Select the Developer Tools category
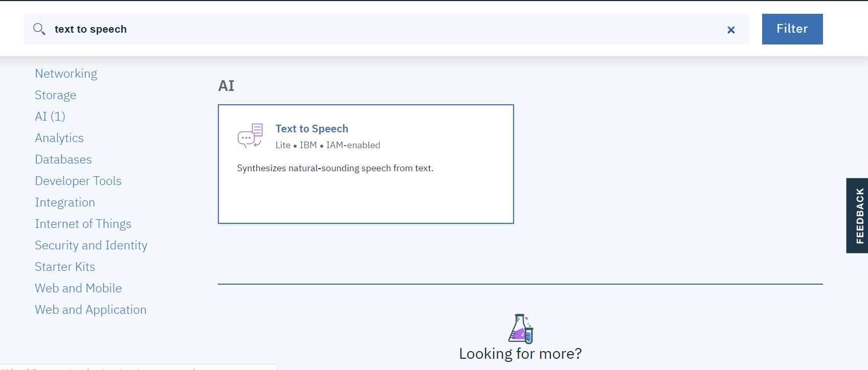Viewport: 868px width, 370px height. [78, 181]
